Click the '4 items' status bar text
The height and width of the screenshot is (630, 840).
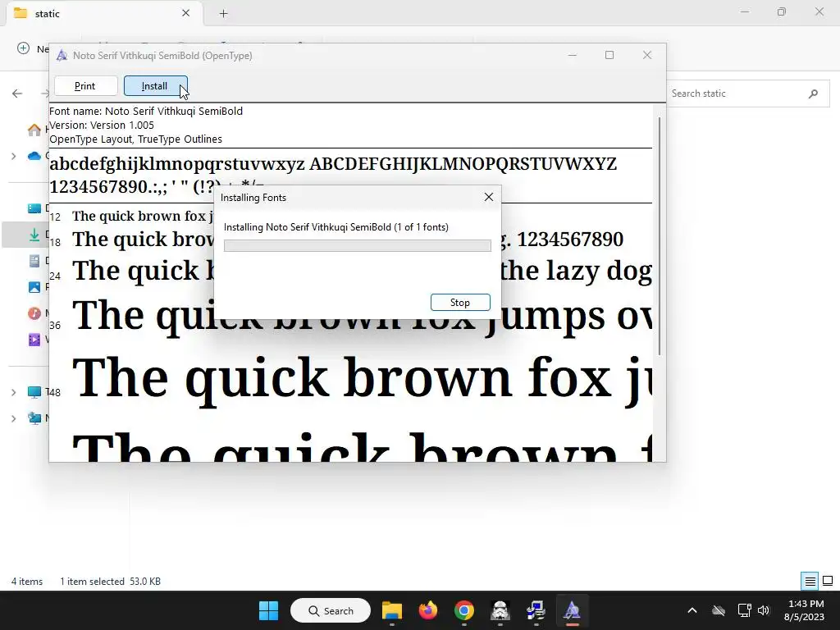tap(27, 582)
